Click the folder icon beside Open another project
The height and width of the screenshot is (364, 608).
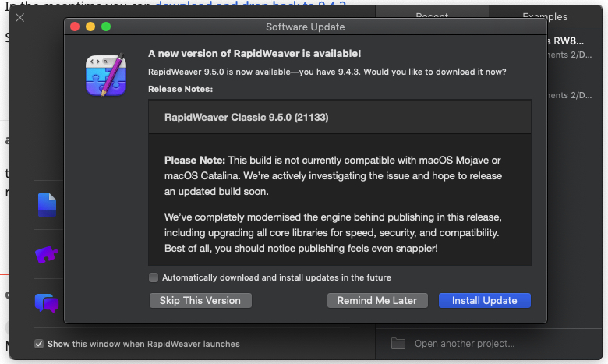click(x=398, y=344)
